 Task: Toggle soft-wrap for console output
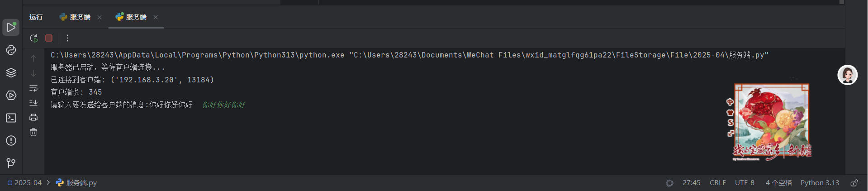click(x=33, y=88)
